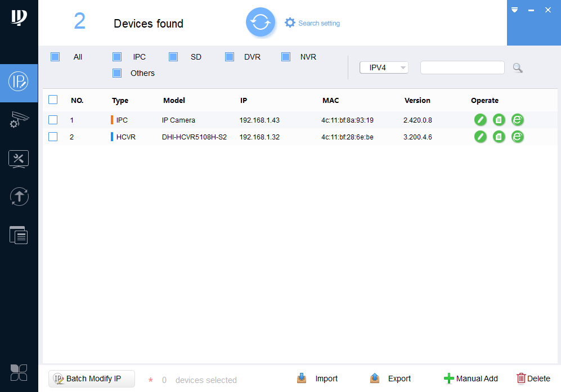The width and height of the screenshot is (561, 392).
Task: Click the Batch Modify IP button
Action: pos(91,379)
